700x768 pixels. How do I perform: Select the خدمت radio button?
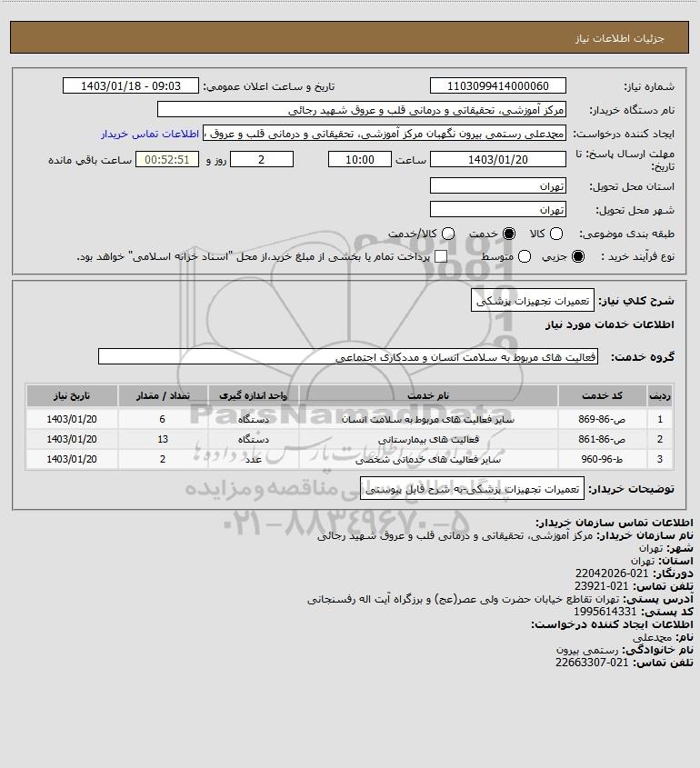pos(509,234)
